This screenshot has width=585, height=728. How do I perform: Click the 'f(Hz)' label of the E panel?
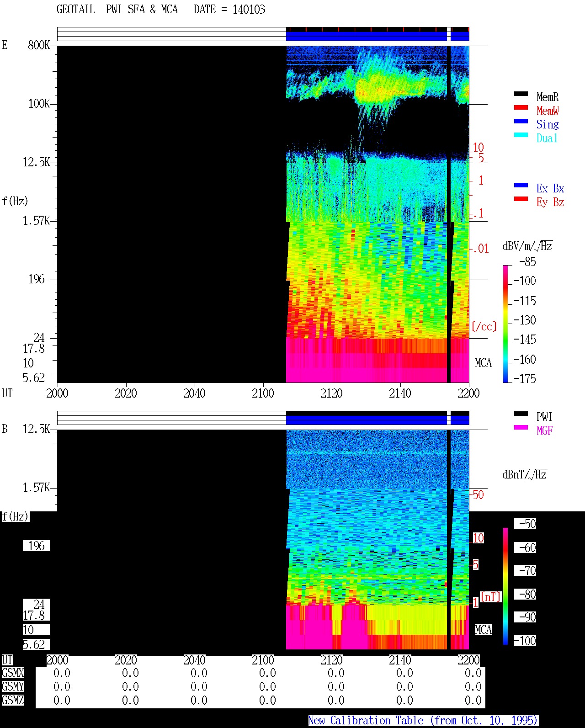pos(15,201)
